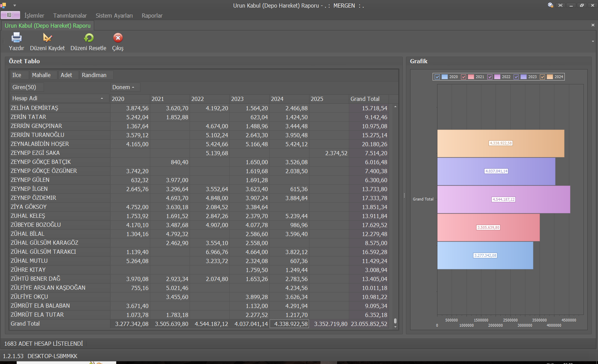Click the full-screen mode icon in title bar
The width and height of the screenshot is (598, 364).
(561, 5)
